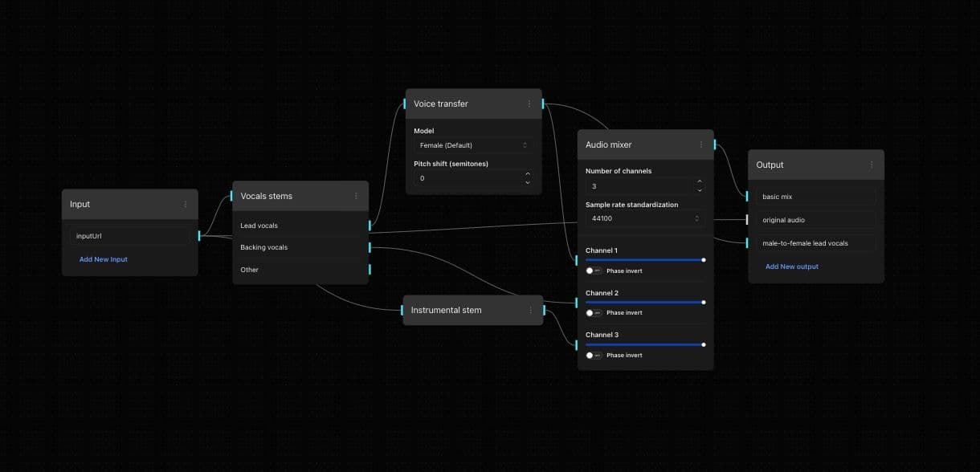The height and width of the screenshot is (472, 980).
Task: Open the Voice transfer node kebab menu
Action: click(529, 104)
